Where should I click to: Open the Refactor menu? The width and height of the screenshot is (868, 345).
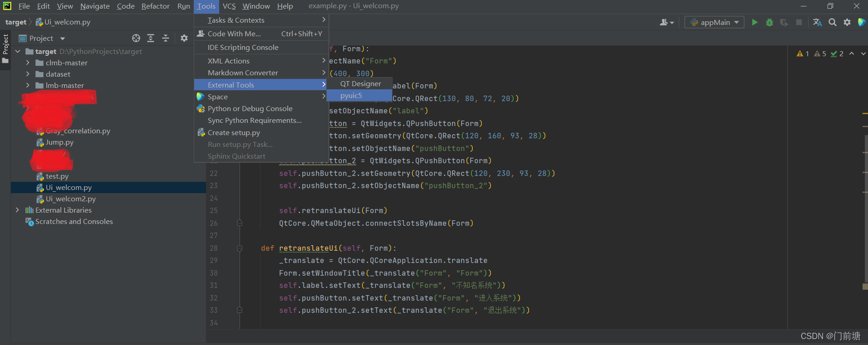(x=156, y=6)
